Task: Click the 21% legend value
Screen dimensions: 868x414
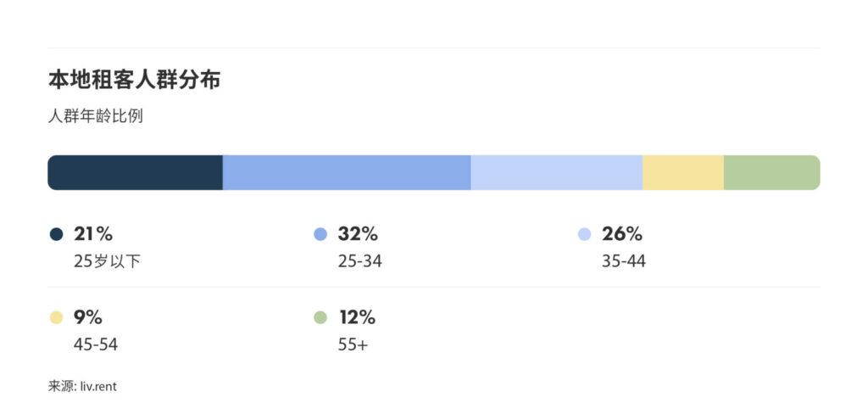Action: pyautogui.click(x=93, y=234)
